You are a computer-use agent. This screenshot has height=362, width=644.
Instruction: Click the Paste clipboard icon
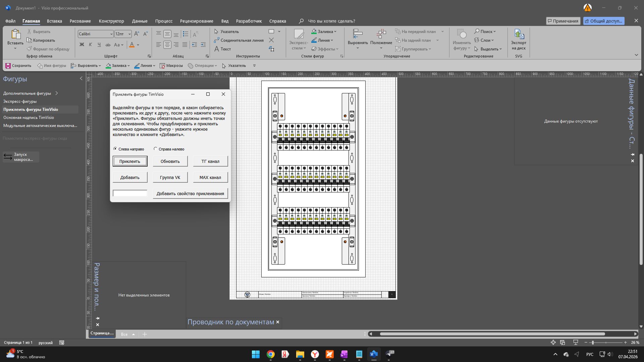point(15,34)
